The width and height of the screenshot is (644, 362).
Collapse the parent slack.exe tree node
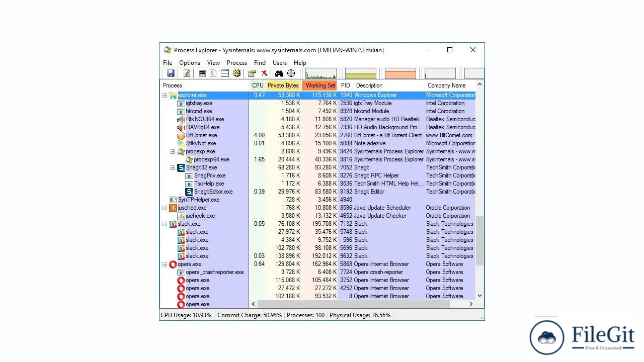coord(165,224)
